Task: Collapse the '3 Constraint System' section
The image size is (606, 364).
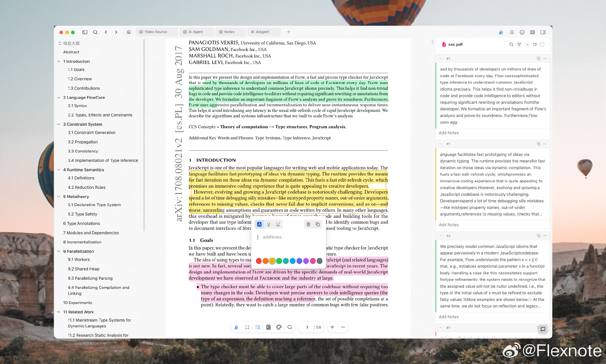Action: click(x=59, y=125)
